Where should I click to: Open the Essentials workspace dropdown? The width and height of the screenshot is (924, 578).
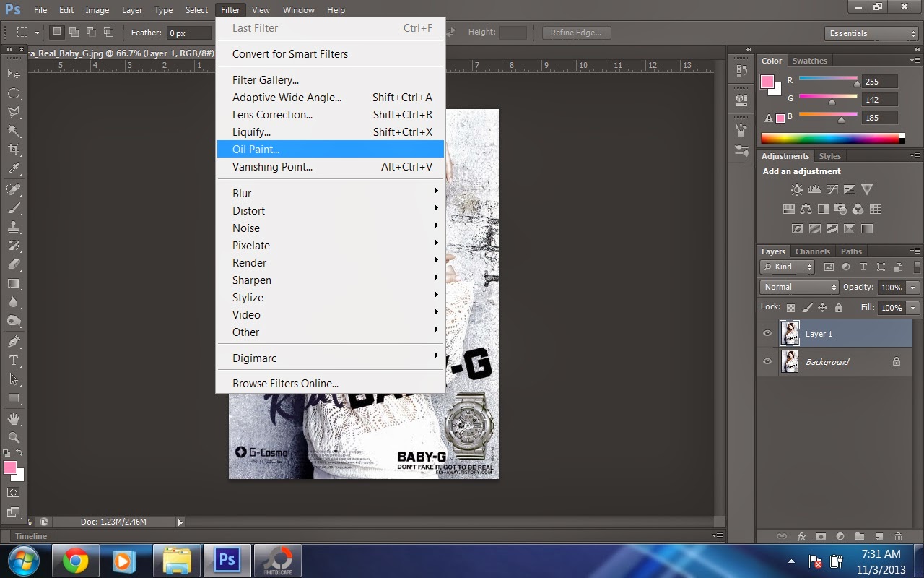pos(871,33)
